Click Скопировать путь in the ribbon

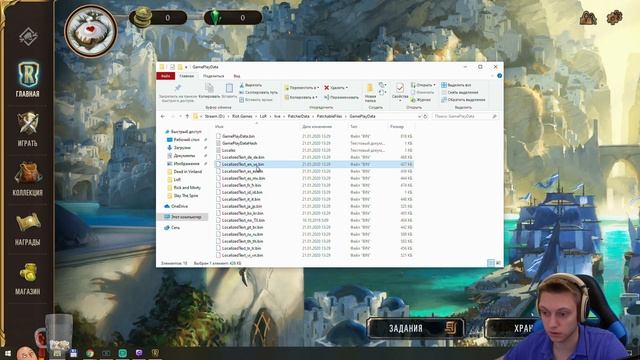pyautogui.click(x=258, y=92)
